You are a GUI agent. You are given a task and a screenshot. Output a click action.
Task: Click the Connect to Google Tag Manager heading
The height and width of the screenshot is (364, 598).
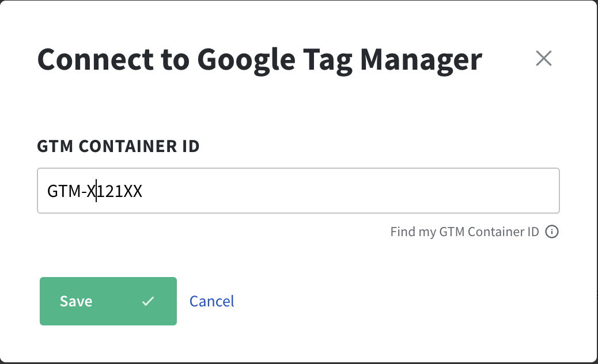click(259, 59)
